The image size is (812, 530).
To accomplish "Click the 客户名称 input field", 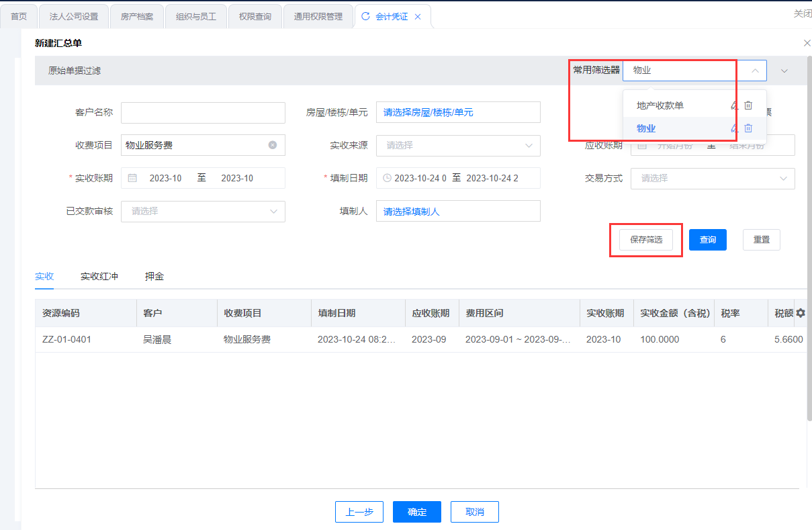I will [203, 113].
